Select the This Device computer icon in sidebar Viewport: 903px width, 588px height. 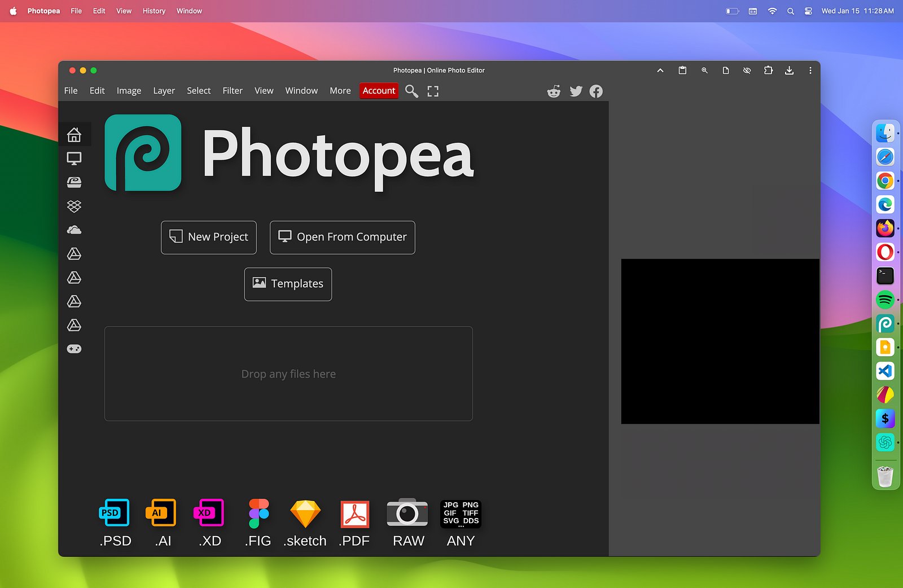(74, 159)
